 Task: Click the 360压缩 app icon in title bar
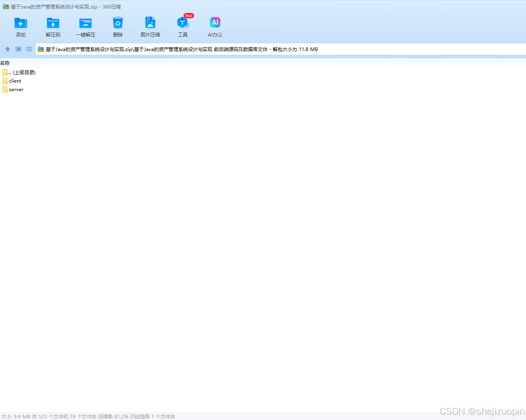(x=6, y=6)
